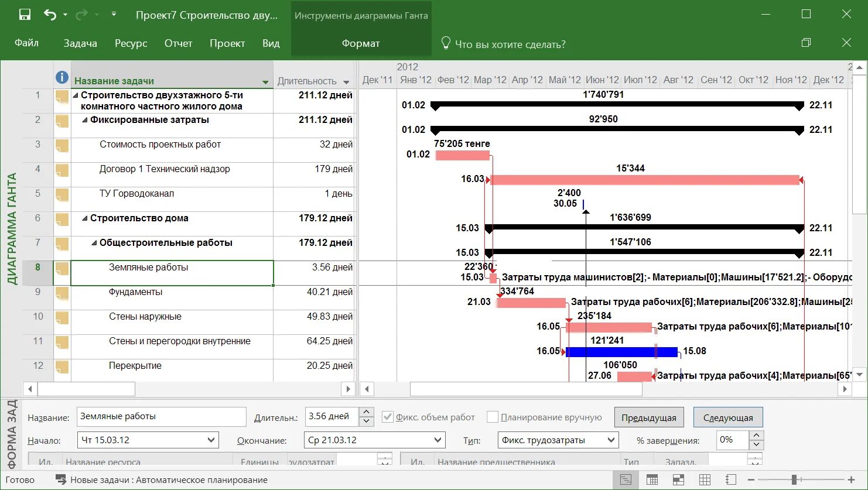The image size is (868, 490).
Task: Open the Формат ribbon tab
Action: click(361, 43)
